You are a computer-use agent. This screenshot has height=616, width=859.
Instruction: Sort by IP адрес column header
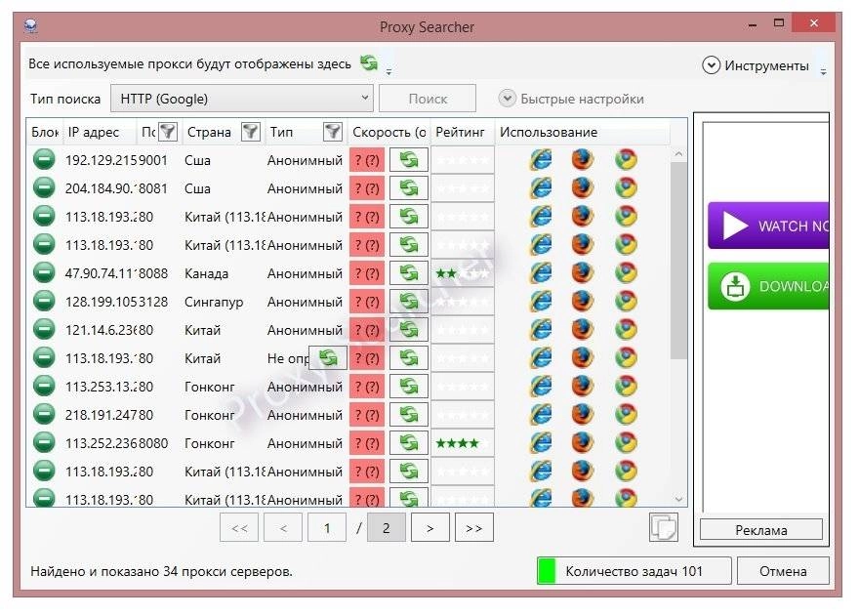coord(100,132)
